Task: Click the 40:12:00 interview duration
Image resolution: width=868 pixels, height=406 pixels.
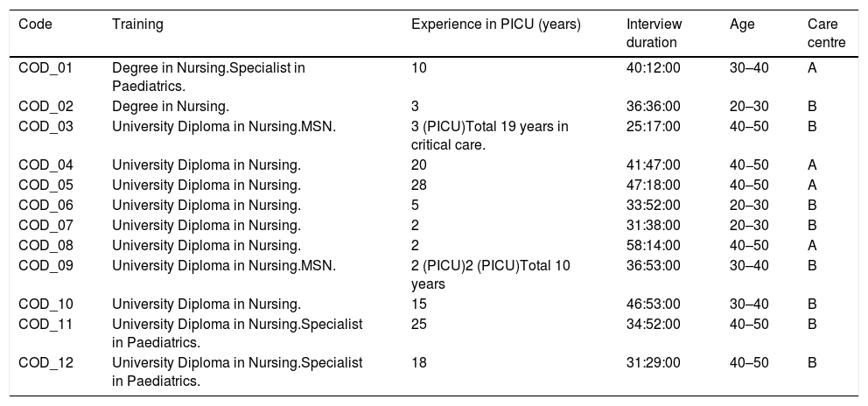Action: (x=653, y=68)
